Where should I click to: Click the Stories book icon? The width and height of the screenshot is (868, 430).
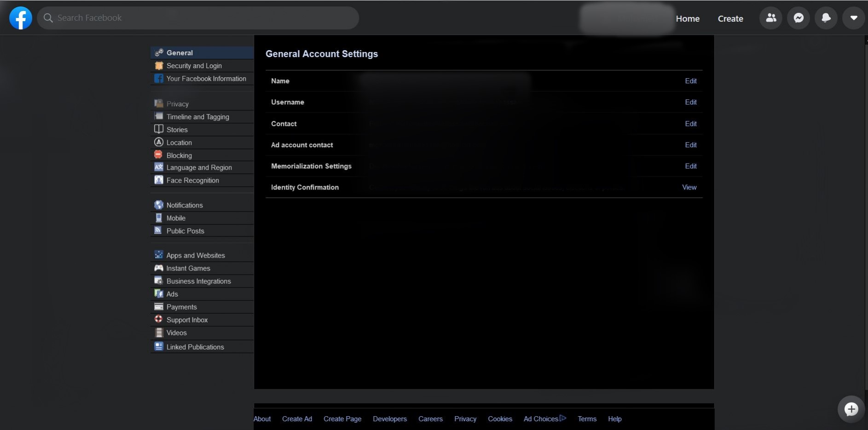click(x=159, y=129)
